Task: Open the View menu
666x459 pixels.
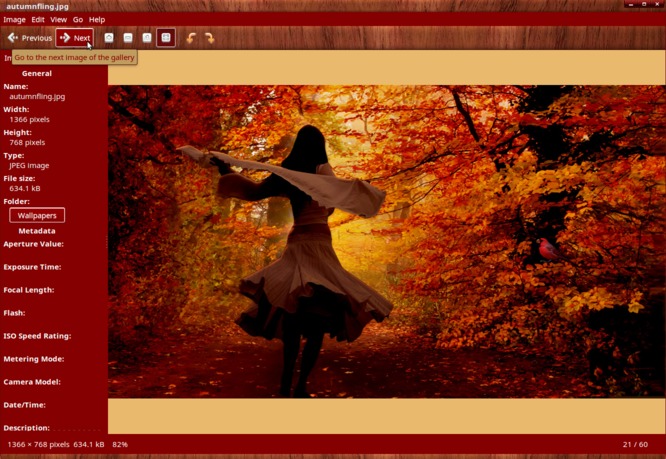Action: pos(58,20)
